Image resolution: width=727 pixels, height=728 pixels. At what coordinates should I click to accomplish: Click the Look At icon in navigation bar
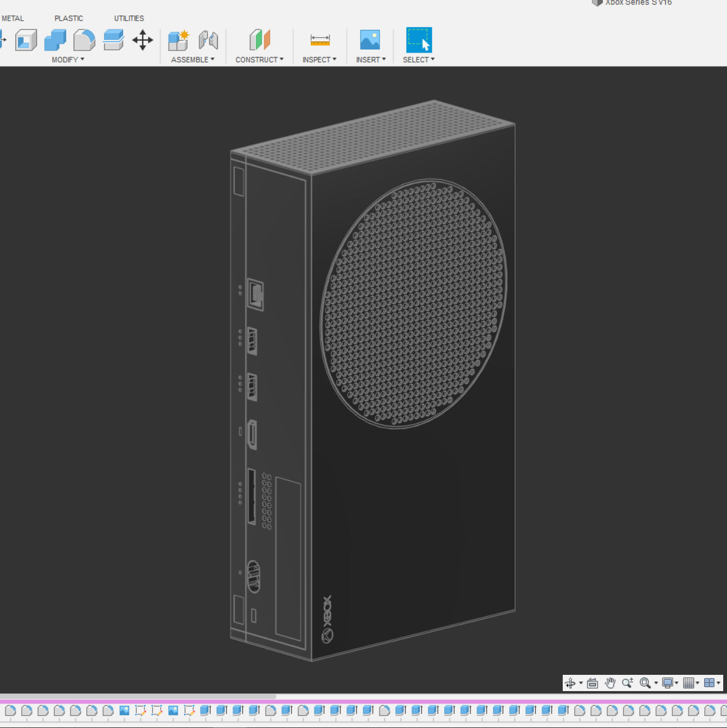[593, 683]
